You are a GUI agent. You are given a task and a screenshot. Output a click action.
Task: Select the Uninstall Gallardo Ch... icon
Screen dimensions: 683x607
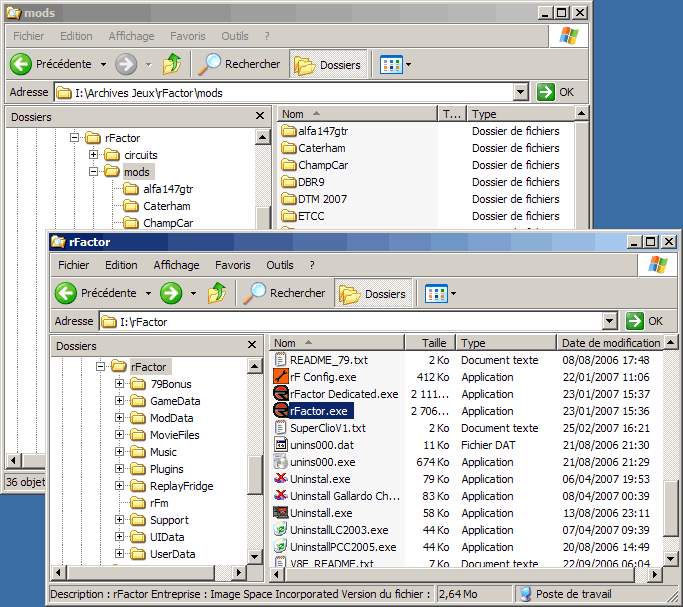click(281, 495)
